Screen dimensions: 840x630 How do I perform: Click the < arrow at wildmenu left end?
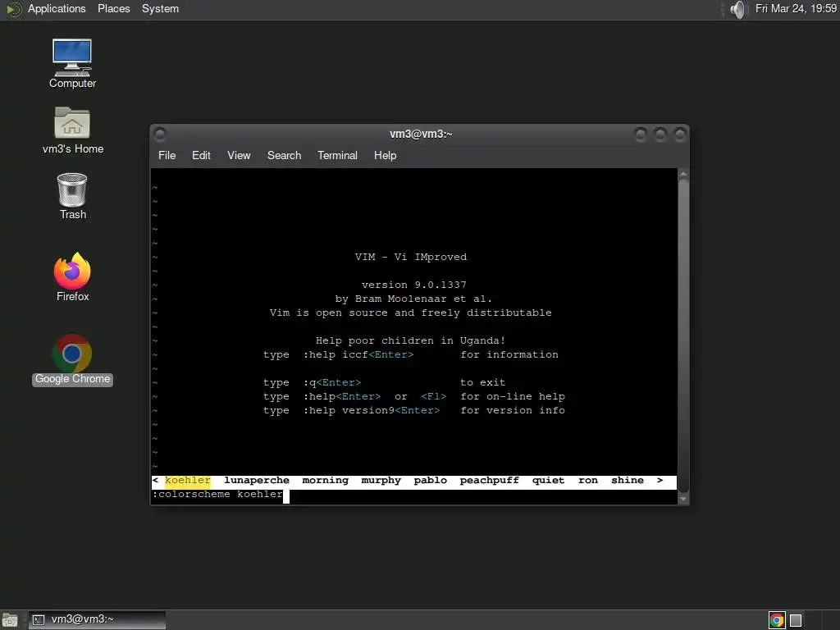click(155, 481)
